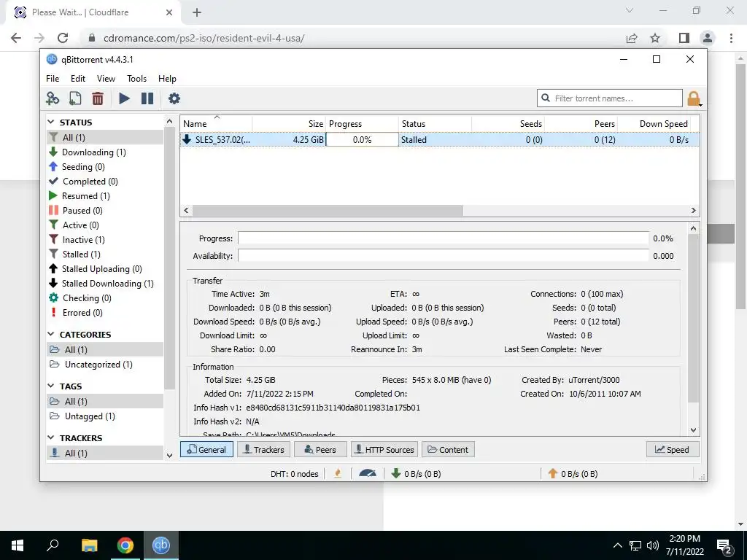Open the View menu
This screenshot has width=747, height=560.
pos(106,79)
